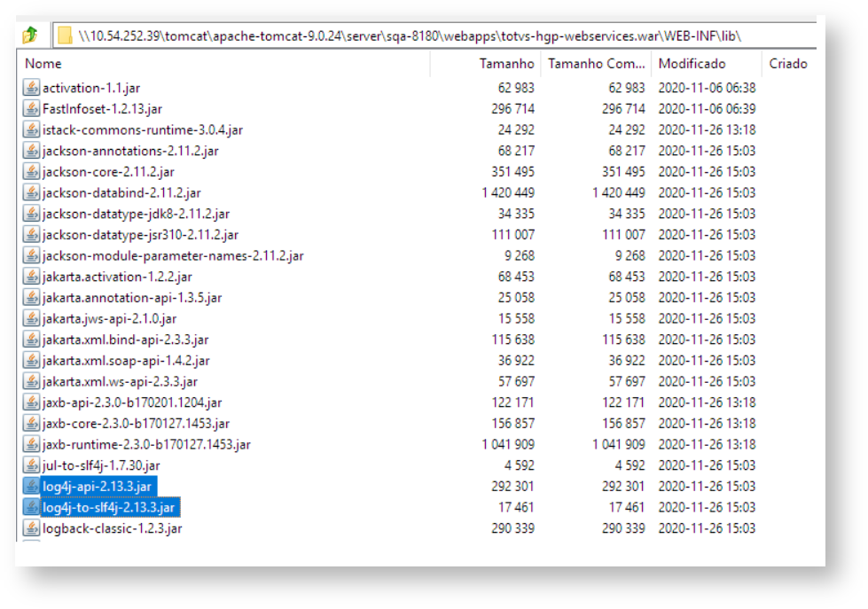This screenshot has height=609, width=868.
Task: Select file jackson-annotations-2.11.2.jar
Action: coord(130,152)
